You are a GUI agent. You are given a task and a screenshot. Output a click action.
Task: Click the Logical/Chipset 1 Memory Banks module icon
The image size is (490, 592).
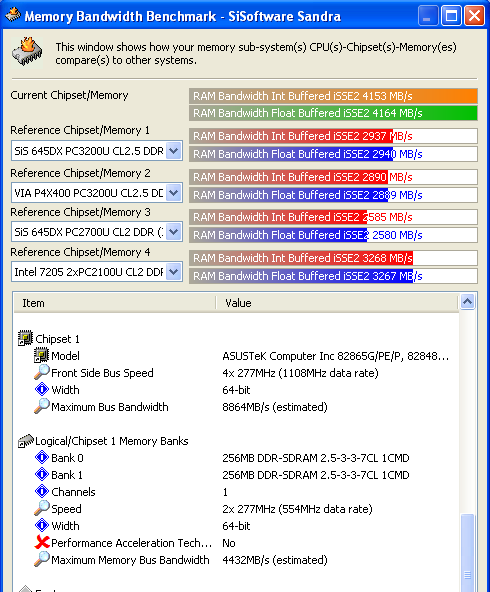pos(26,441)
